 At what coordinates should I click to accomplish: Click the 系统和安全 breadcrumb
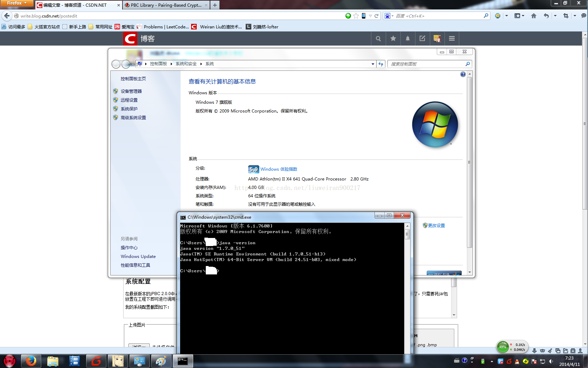click(186, 64)
